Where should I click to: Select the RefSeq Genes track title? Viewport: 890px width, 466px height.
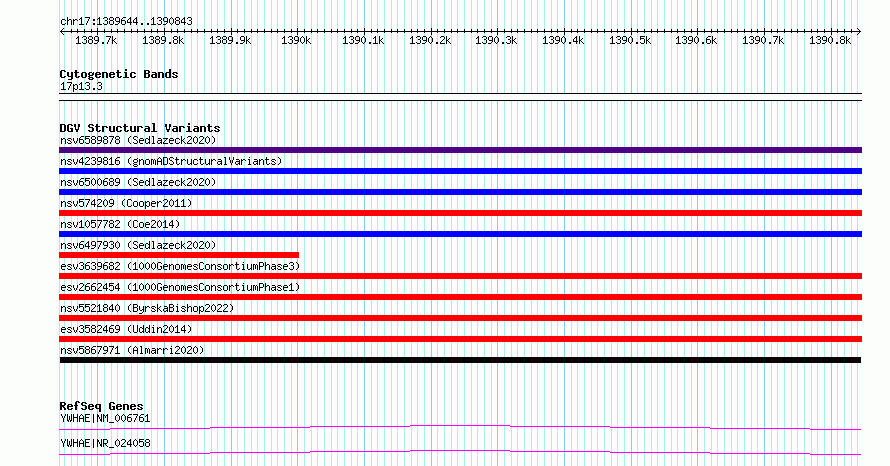[x=101, y=406]
